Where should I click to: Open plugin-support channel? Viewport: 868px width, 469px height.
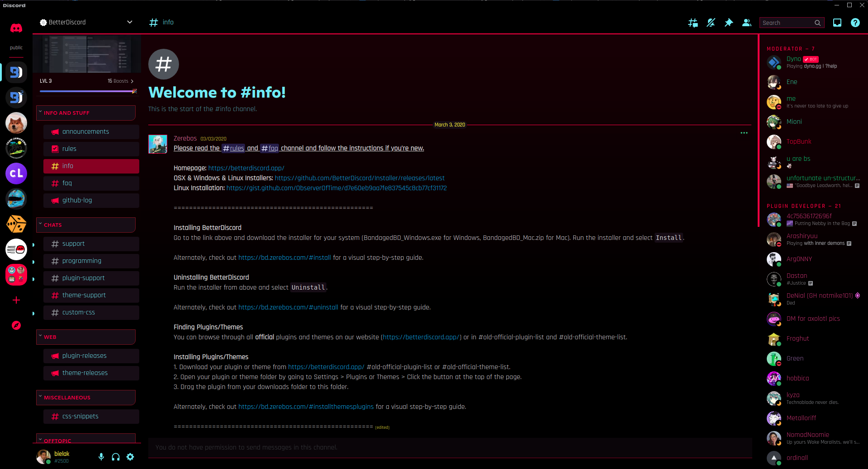click(91, 278)
